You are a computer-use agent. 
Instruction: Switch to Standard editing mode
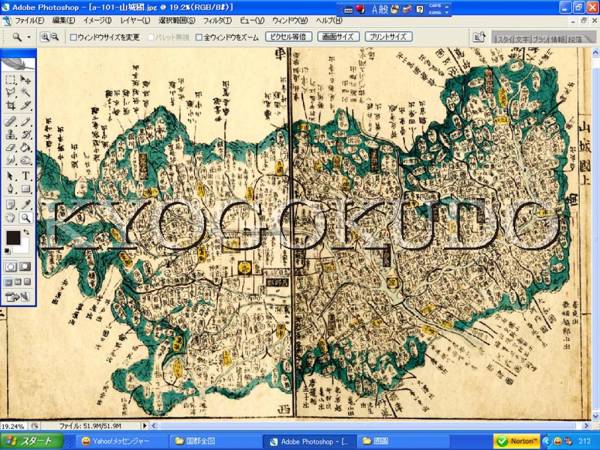(x=11, y=267)
